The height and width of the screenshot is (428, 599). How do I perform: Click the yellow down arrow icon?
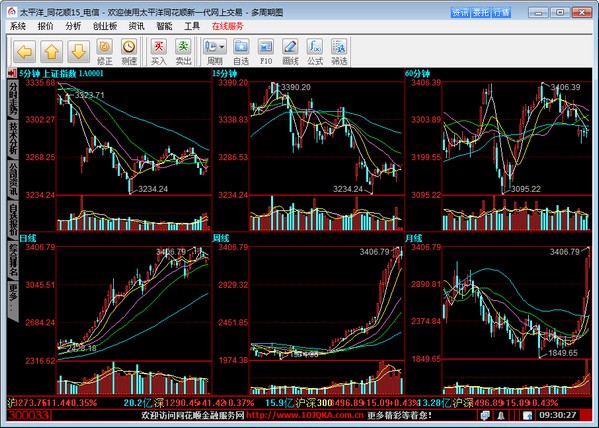pyautogui.click(x=78, y=52)
